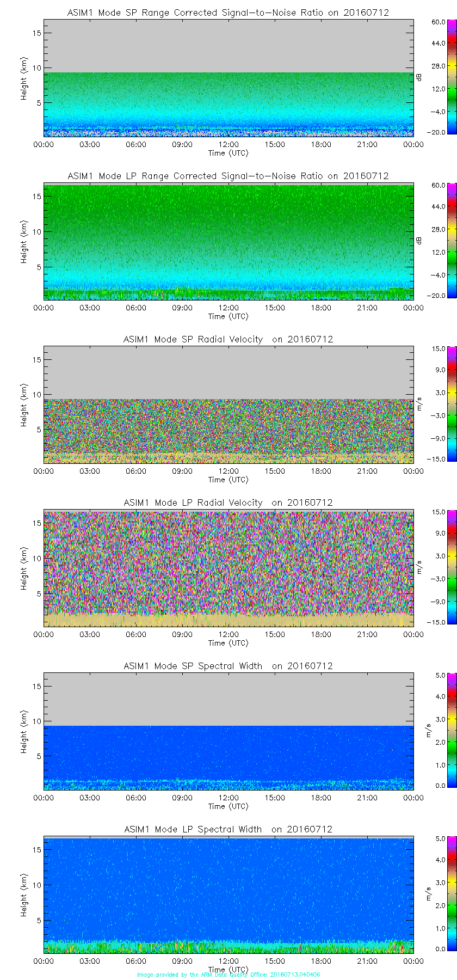
Task: Select the Mode SP Radial Velocity title
Action: point(228,339)
